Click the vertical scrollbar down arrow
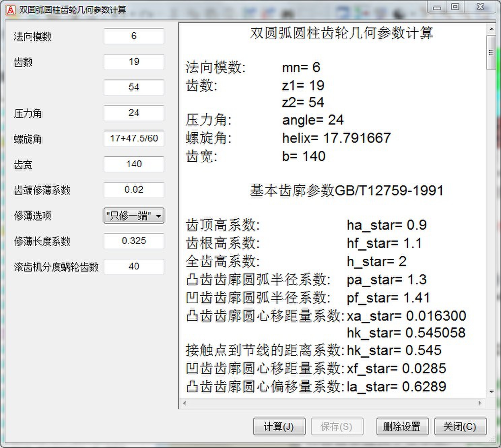 [x=491, y=392]
